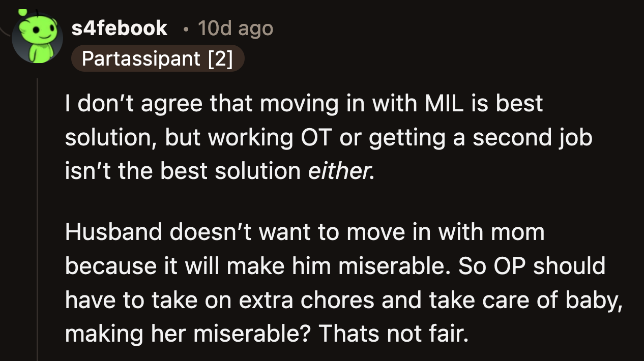Click the Partassipant flair to filter comments
Image resolution: width=644 pixels, height=361 pixels.
tap(158, 58)
